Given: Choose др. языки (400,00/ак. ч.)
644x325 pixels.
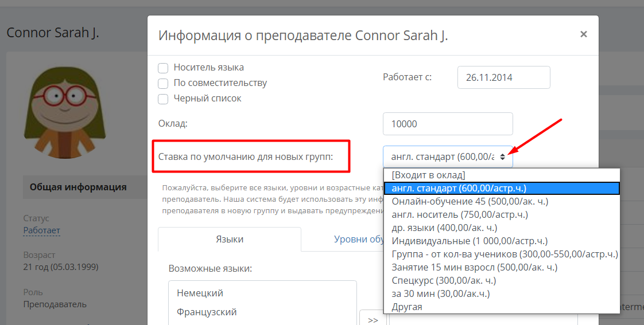Looking at the screenshot, I should (x=502, y=228).
